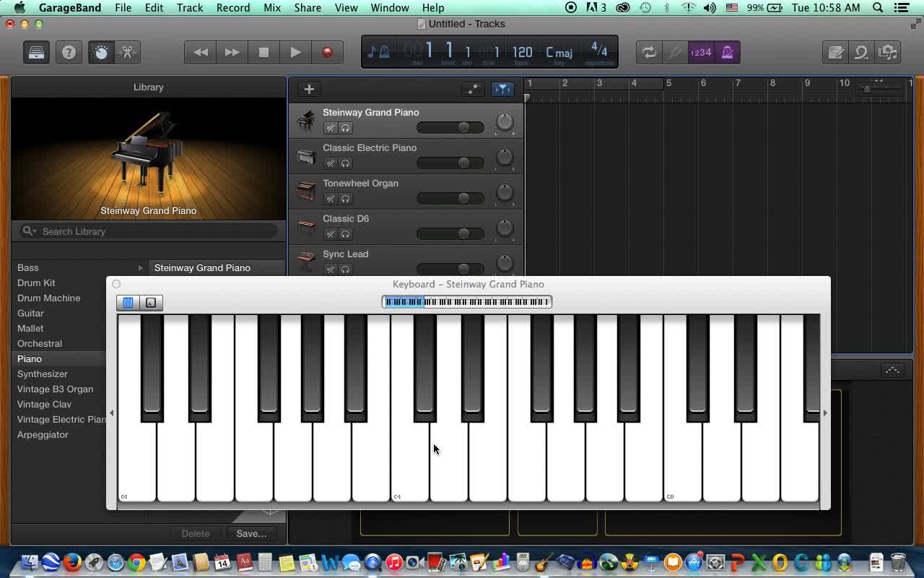Click the Steinway Grand Piano volume slider
924x578 pixels.
450,128
